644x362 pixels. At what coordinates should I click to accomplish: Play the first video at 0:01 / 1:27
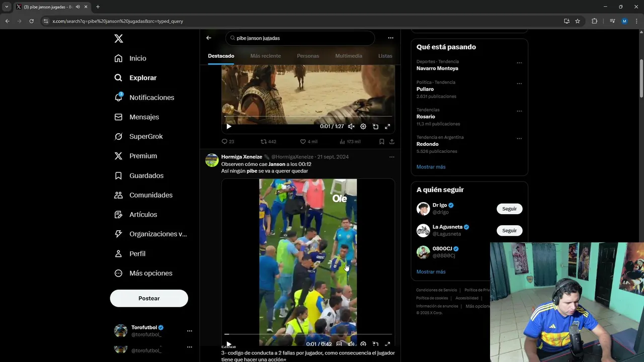(229, 127)
